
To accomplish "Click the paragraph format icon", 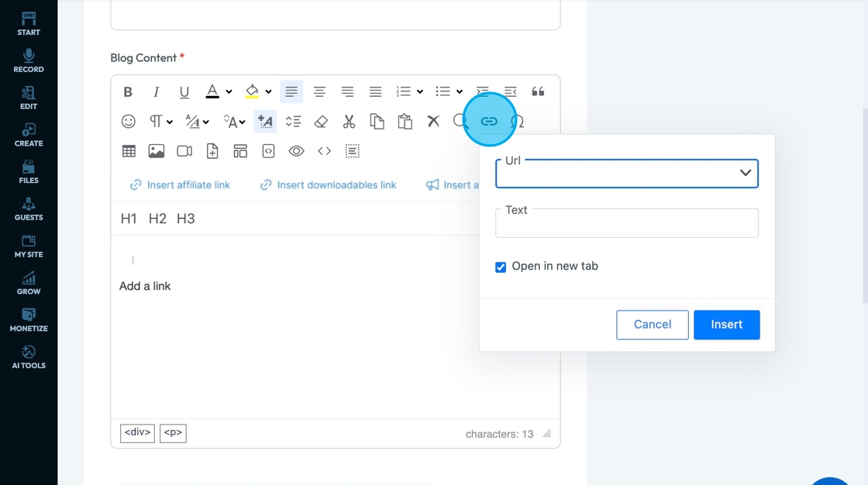I will (x=156, y=121).
